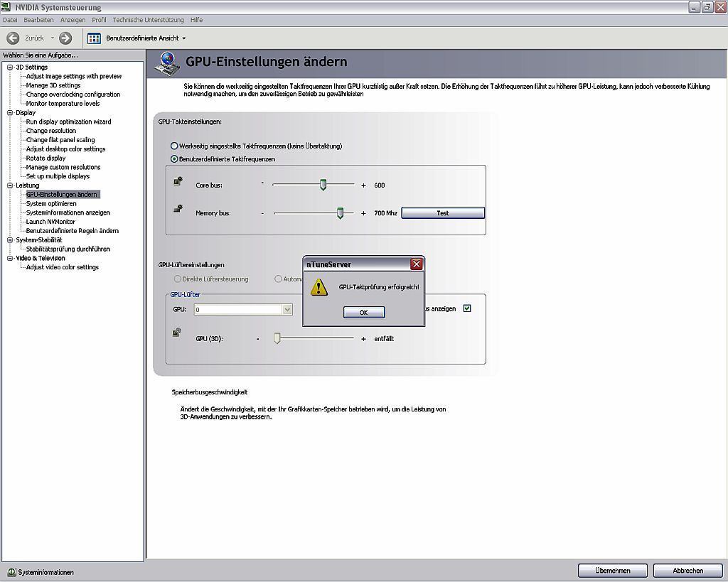
Task: Select GPU-Einstellungen ändern tree item
Action: [62, 195]
